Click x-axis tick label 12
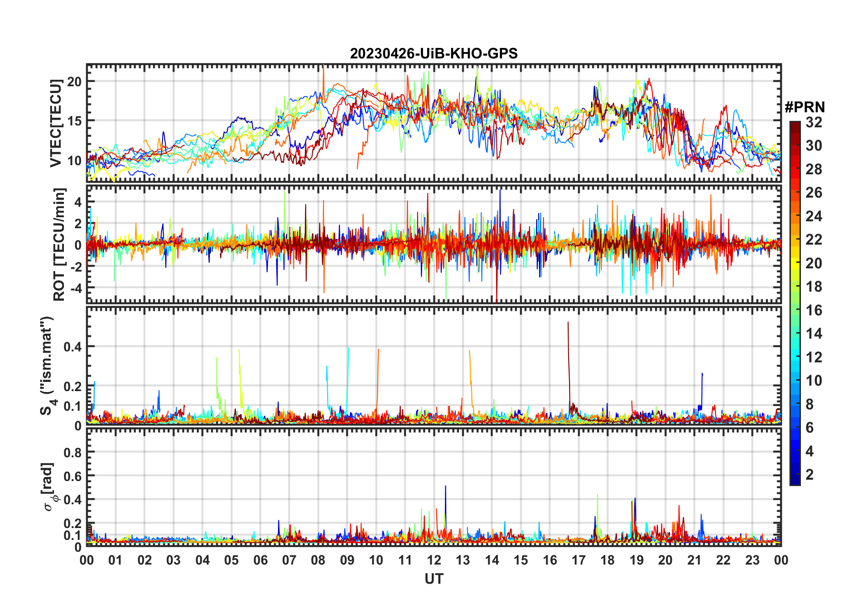 (x=434, y=560)
